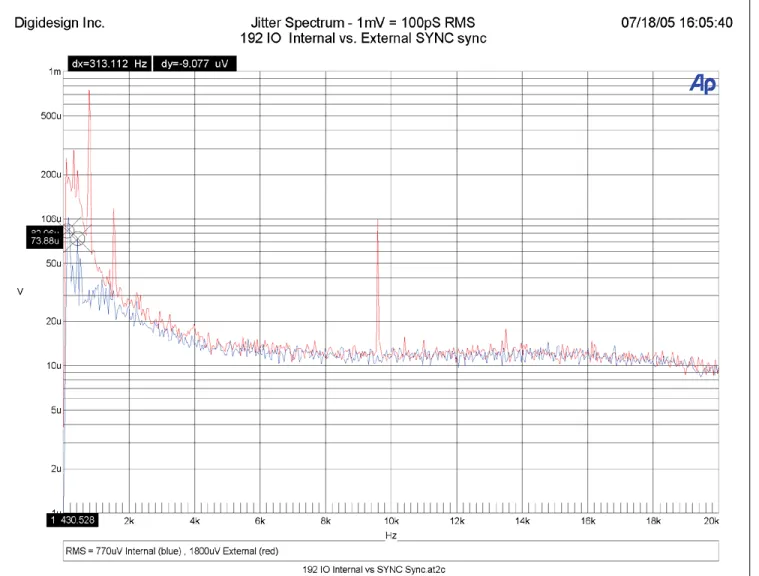This screenshot has height=576, width=759.
Task: Click the Hz axis unit label
Action: tap(391, 535)
